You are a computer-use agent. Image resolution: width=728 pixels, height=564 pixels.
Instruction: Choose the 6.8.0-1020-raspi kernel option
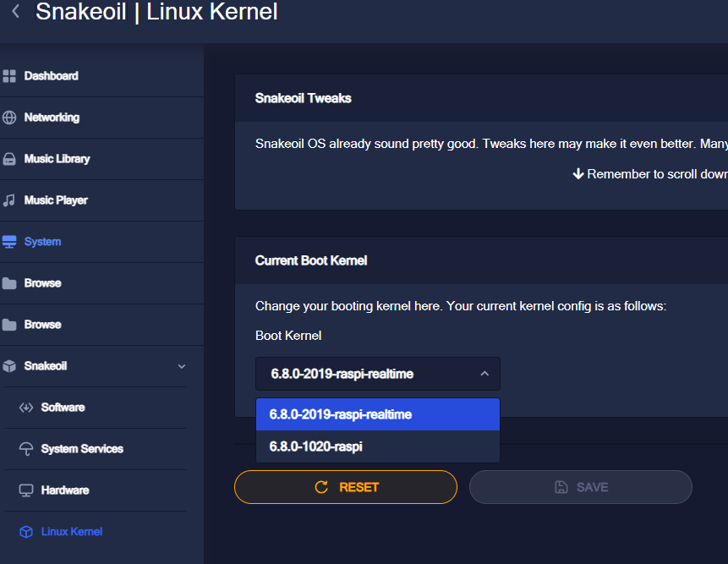tap(377, 446)
